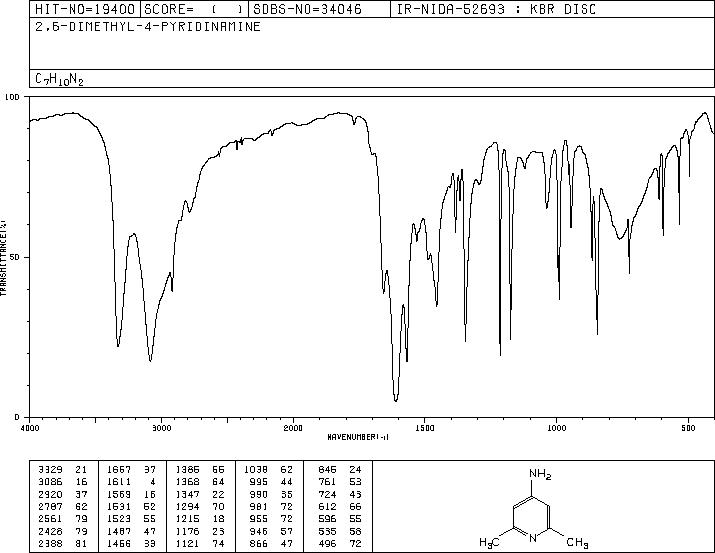This screenshot has height=553, width=715.
Task: Click the HIT-NO=19400 header cell
Action: [x=85, y=9]
